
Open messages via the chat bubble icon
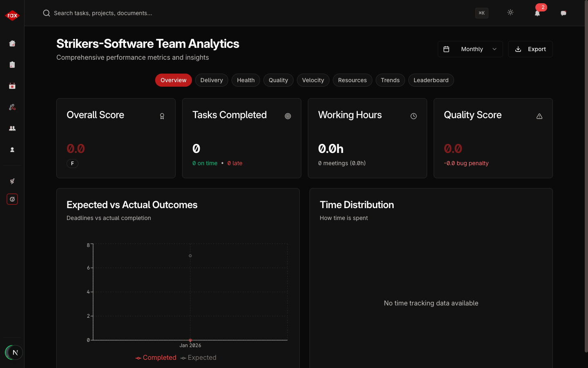click(x=563, y=13)
